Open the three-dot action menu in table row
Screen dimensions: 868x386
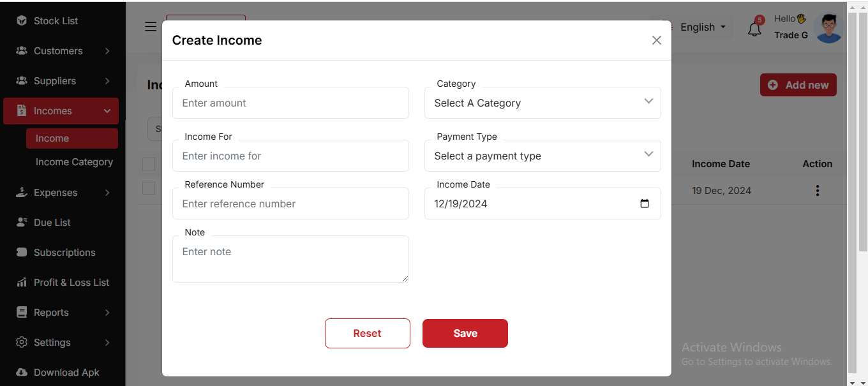point(817,191)
